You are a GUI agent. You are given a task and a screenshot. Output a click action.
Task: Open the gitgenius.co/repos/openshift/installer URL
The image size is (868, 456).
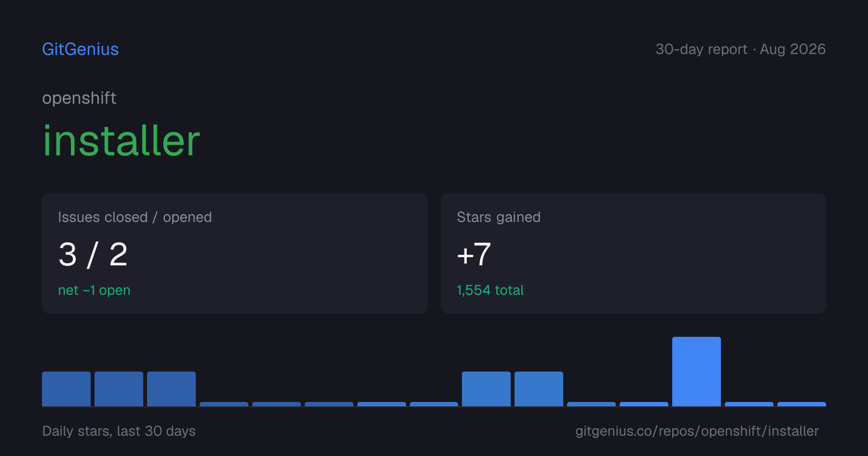point(697,431)
